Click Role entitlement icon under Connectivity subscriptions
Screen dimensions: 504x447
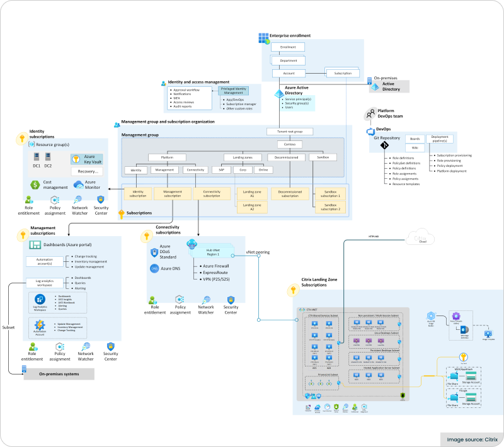pyautogui.click(x=152, y=300)
